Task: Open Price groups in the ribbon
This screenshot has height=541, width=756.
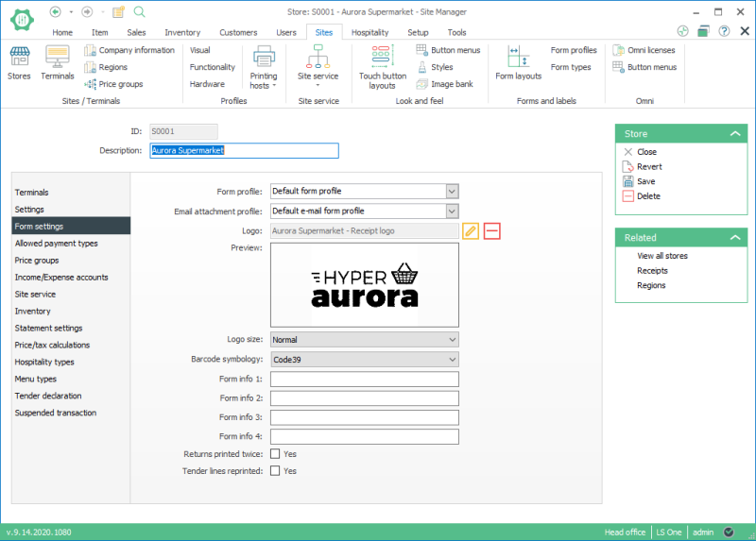Action: (x=113, y=84)
